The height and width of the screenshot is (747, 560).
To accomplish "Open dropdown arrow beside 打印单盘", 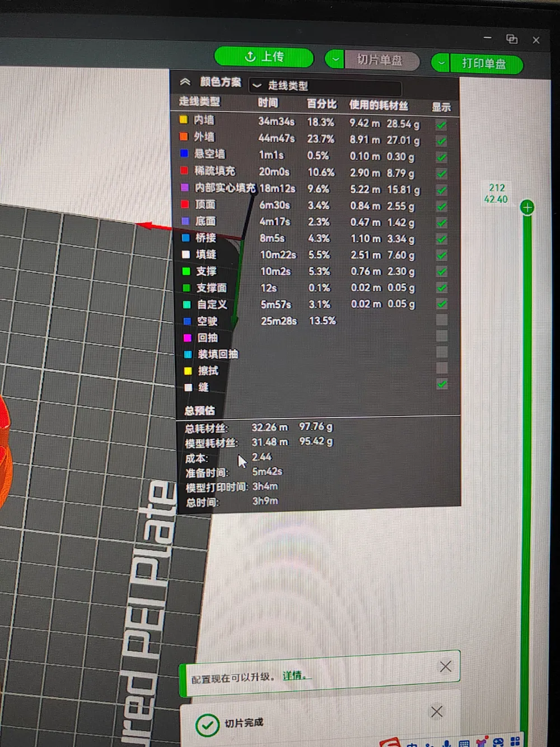I will point(441,63).
